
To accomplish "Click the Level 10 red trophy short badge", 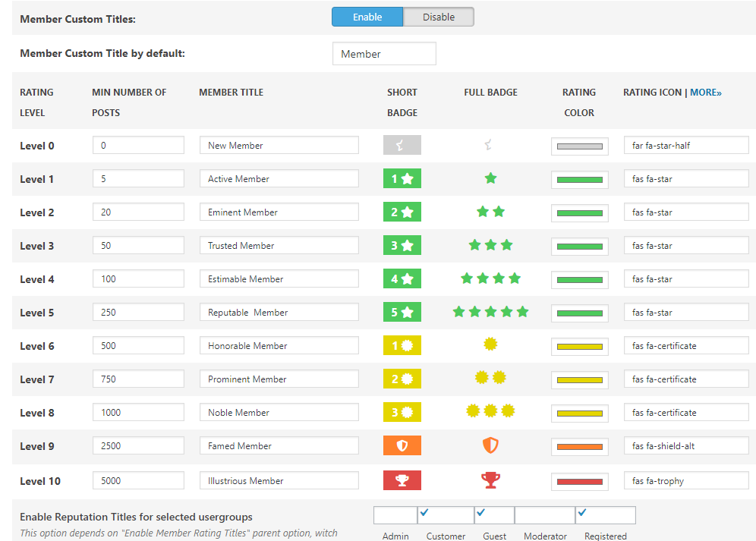I will (x=402, y=480).
